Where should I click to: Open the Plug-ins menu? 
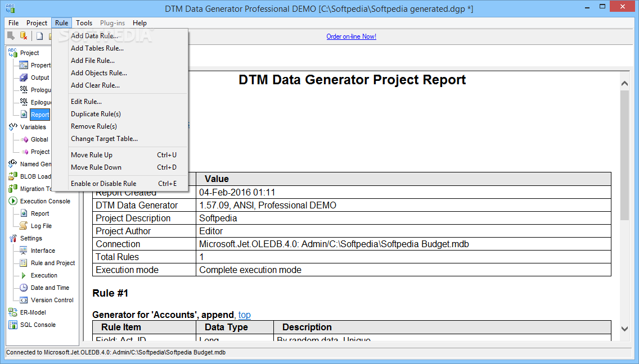(112, 23)
